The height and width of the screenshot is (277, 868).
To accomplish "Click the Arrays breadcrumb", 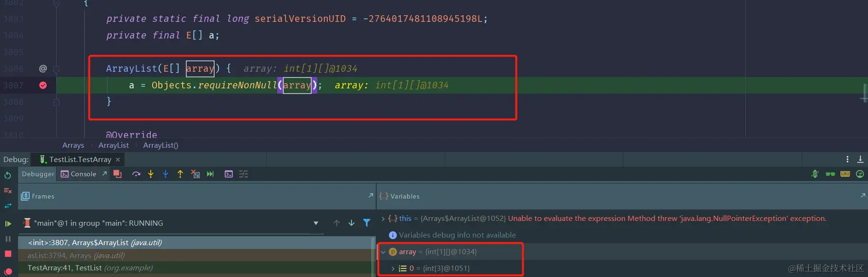I will pyautogui.click(x=73, y=145).
